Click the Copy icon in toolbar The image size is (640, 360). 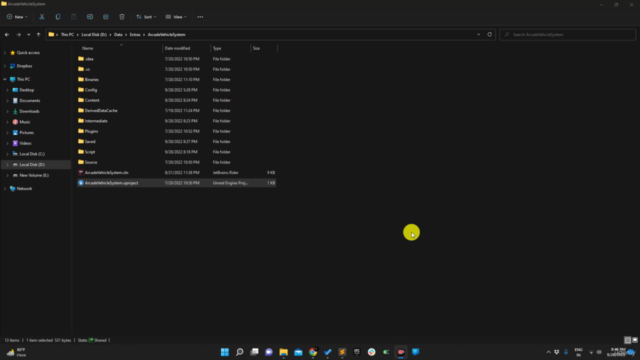click(58, 17)
